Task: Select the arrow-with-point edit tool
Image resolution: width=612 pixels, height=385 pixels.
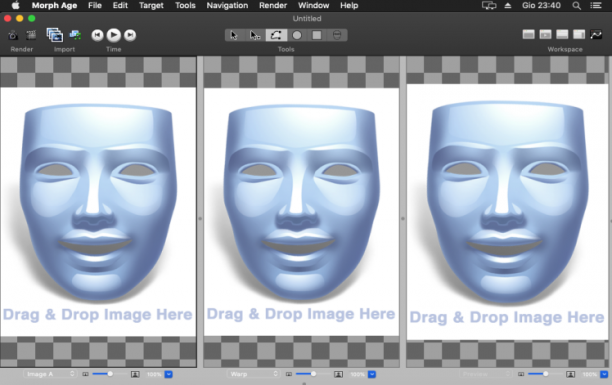Action: (x=255, y=35)
